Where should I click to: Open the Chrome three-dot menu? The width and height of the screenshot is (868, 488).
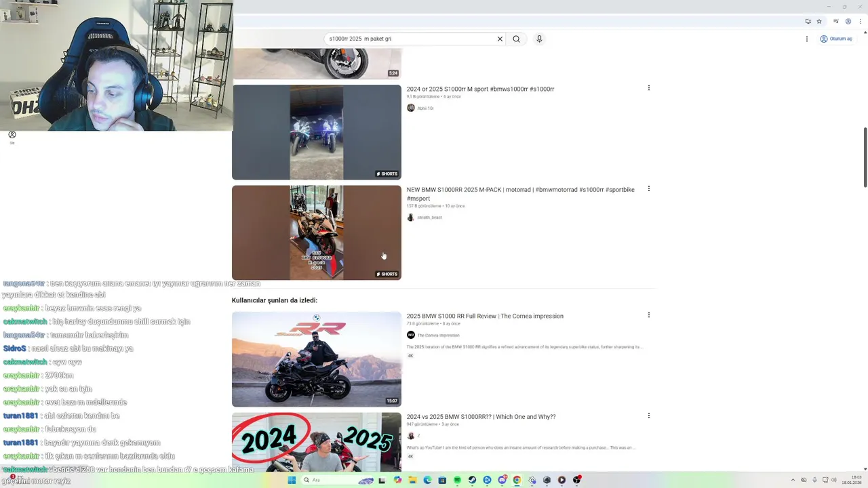tap(859, 21)
